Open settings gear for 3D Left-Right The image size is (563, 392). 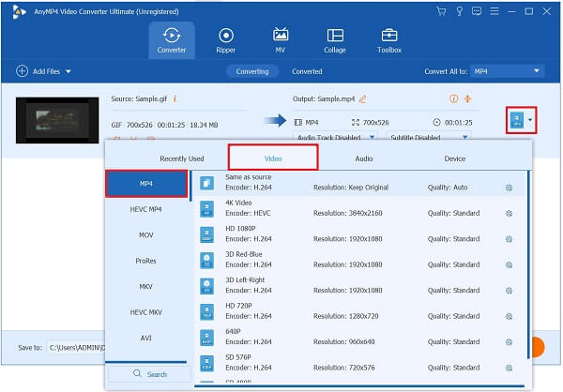[x=509, y=291]
